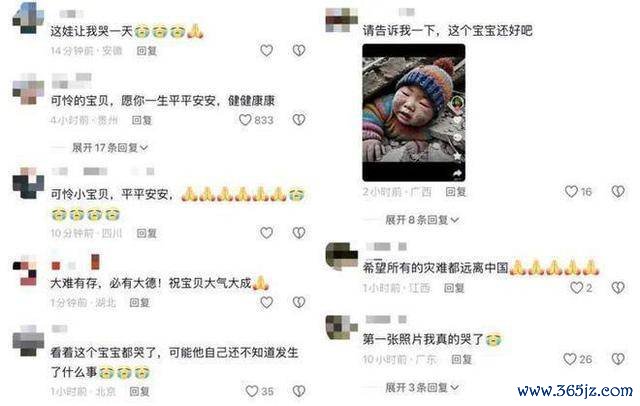Viewport: 640px width, 406px height.
Task: Expand 展开17条回复
Action: click(109, 147)
